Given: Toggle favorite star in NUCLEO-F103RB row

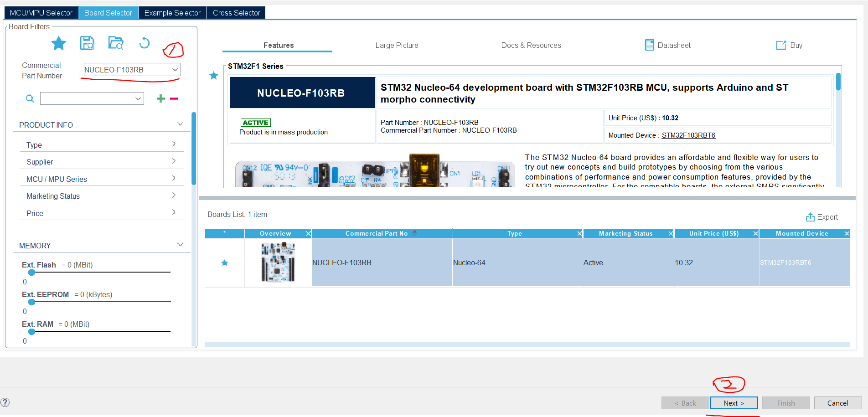Looking at the screenshot, I should click(224, 263).
